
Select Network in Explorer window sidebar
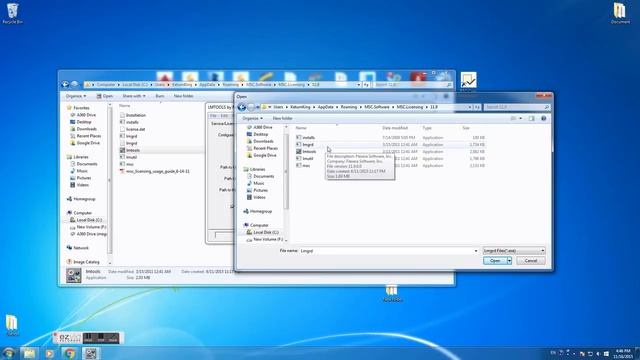click(78, 248)
